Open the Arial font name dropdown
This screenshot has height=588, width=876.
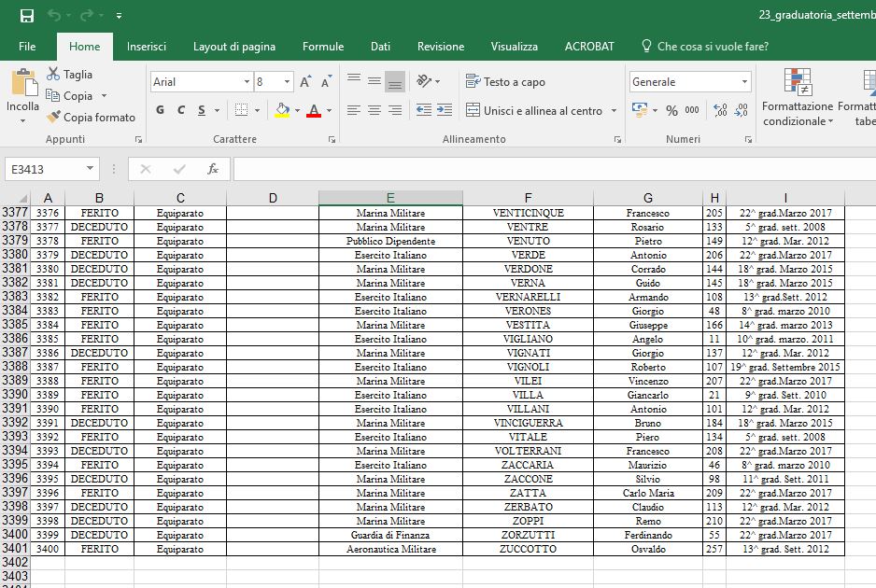tap(247, 82)
